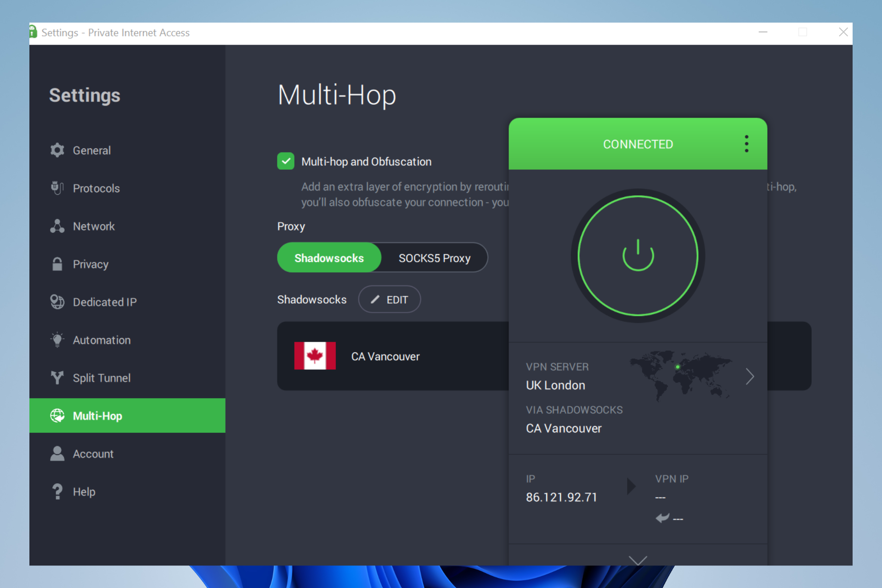Expand dashboard with bottom down chevron
The width and height of the screenshot is (882, 588).
[638, 560]
